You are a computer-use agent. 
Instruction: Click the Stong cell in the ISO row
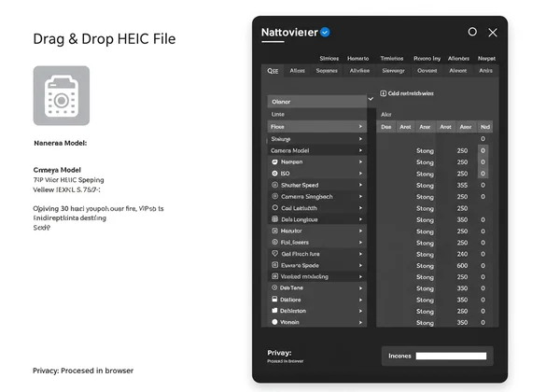(x=425, y=174)
